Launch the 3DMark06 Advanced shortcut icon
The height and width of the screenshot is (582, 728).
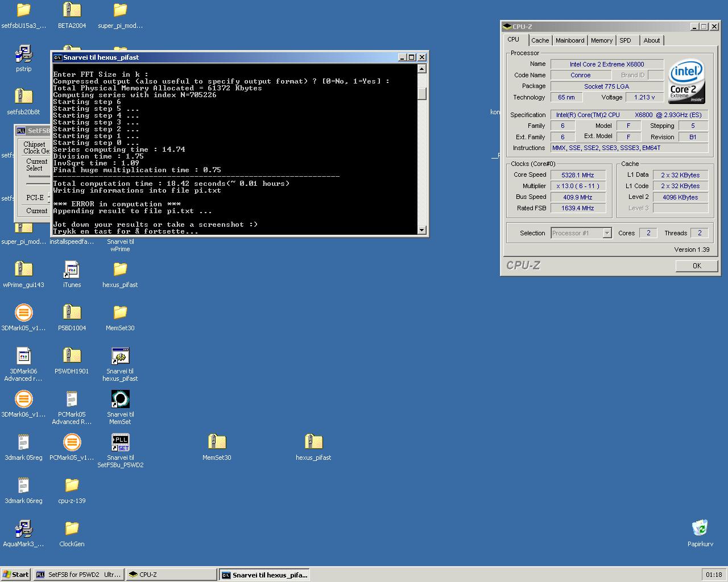click(x=23, y=356)
